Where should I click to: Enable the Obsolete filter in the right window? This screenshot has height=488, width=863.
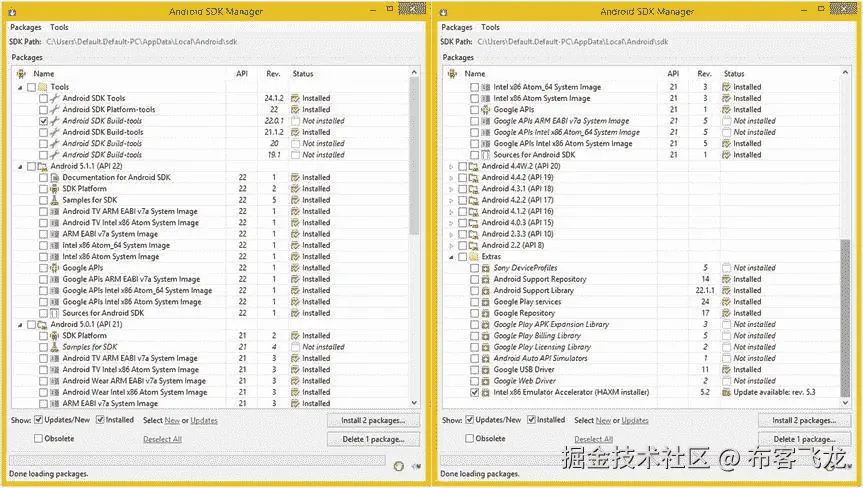click(469, 438)
